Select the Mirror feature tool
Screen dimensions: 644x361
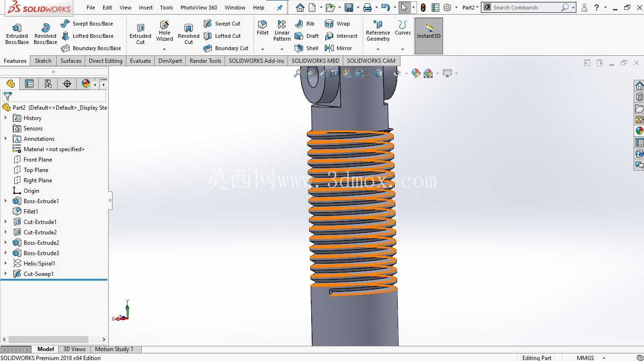coord(339,48)
